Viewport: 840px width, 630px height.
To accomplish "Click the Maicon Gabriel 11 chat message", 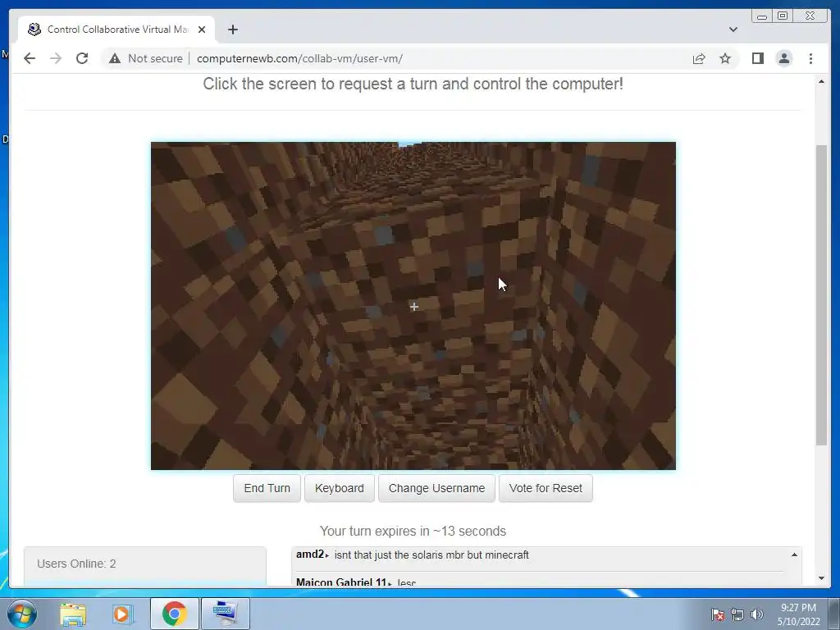I will [356, 582].
